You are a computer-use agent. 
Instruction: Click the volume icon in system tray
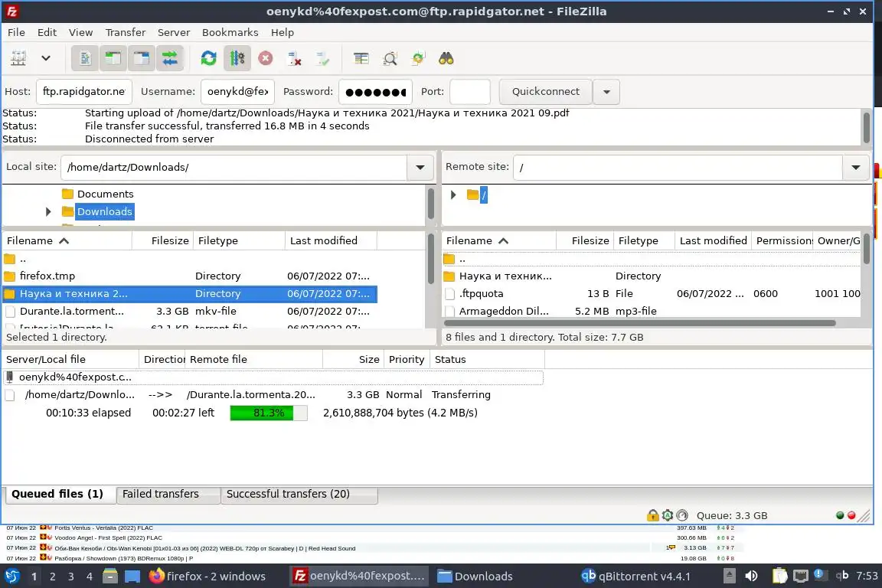(751, 577)
